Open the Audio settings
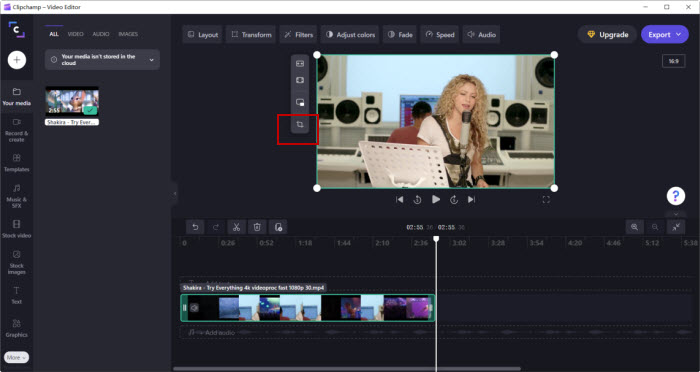 click(x=481, y=34)
